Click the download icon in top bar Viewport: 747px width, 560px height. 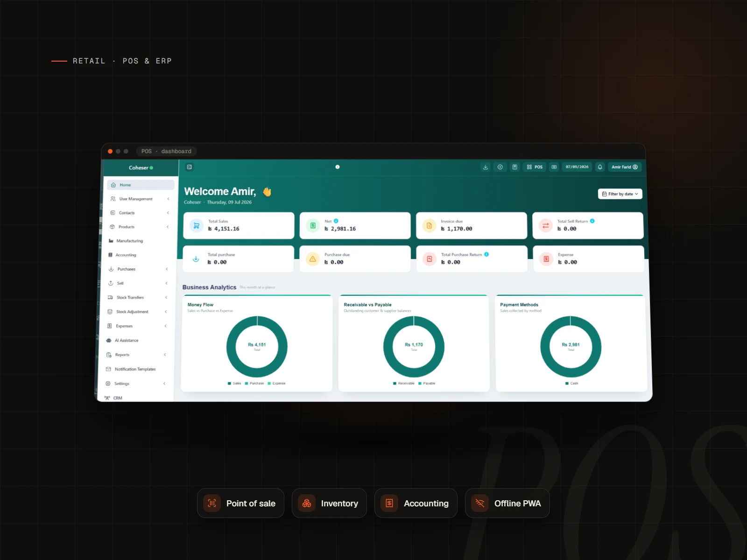486,167
